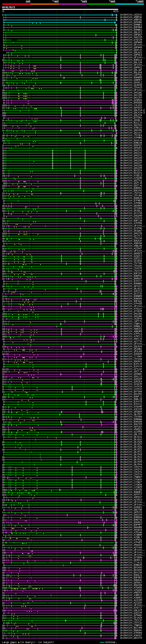Click the cyan ~100% identity legend segment
Image resolution: width=146 pixels, height=644 pixels.
coord(130,4)
